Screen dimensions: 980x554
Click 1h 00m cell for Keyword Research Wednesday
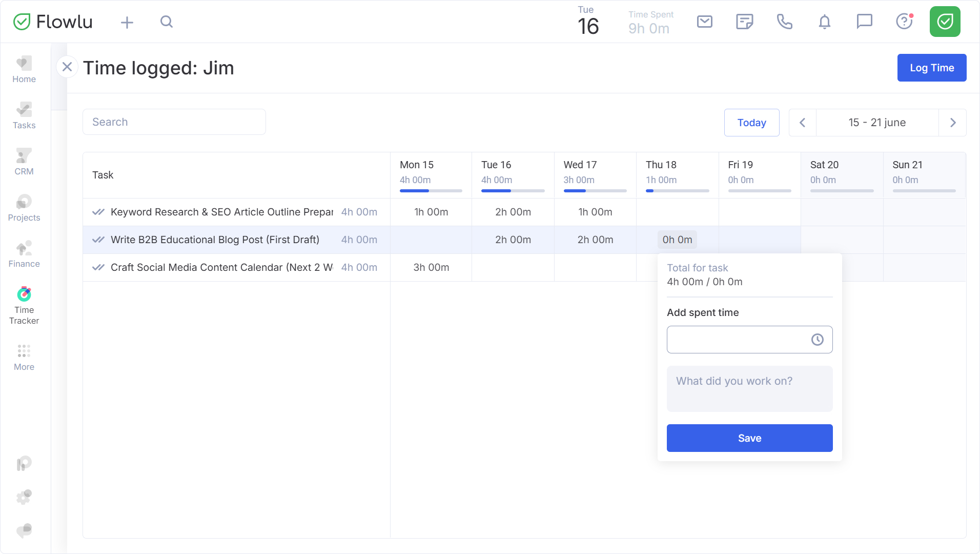(595, 212)
